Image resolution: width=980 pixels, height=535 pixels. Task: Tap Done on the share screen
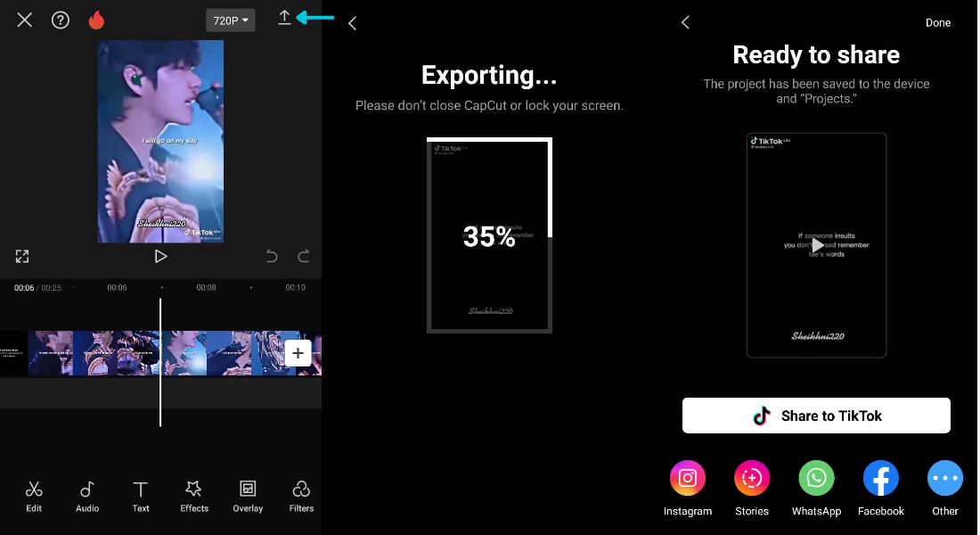[x=938, y=22]
